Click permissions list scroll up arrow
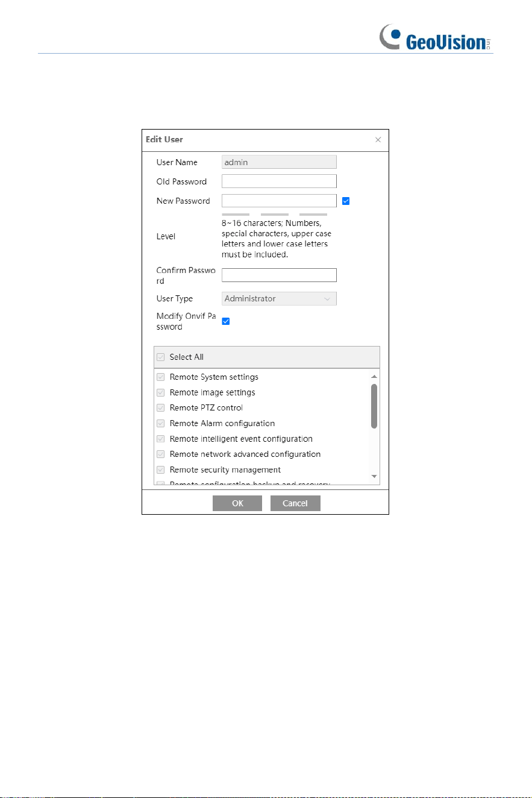 point(374,377)
